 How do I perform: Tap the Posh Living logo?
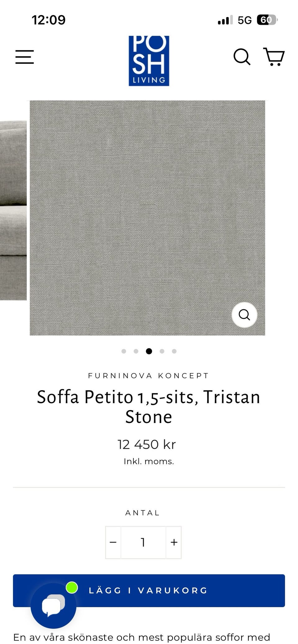coord(149,61)
